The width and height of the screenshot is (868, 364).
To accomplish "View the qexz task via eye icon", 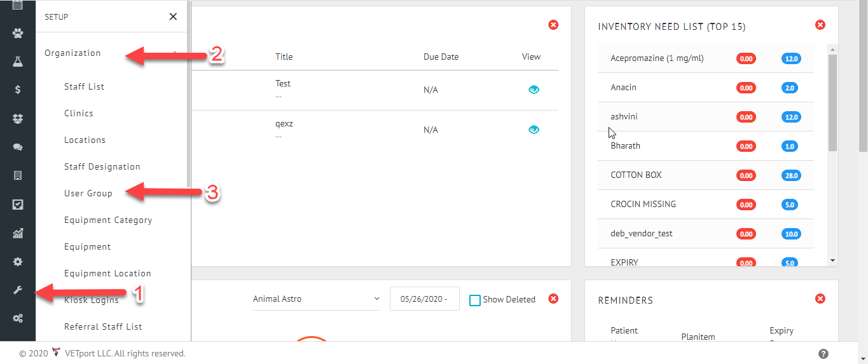I will tap(534, 130).
